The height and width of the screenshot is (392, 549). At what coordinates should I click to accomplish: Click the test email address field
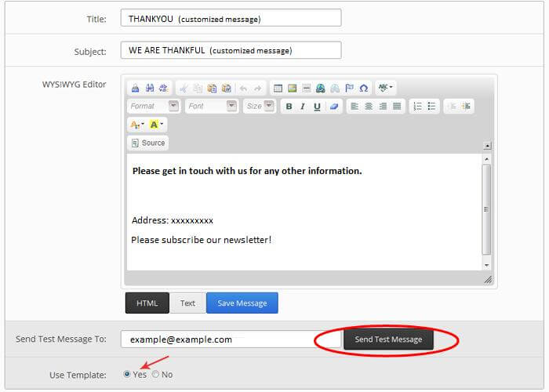231,339
